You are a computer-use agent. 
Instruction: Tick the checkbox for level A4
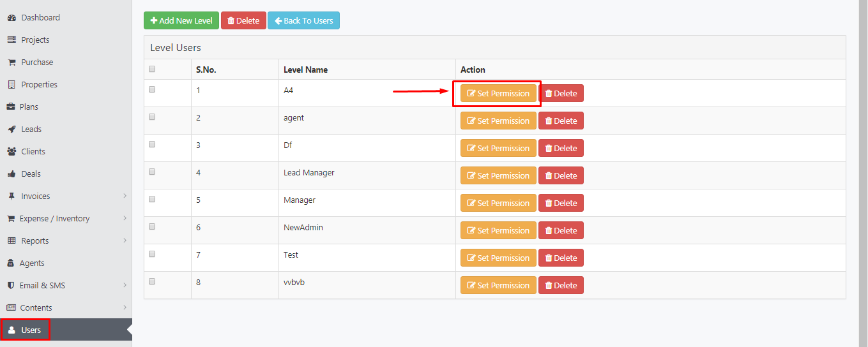[x=152, y=89]
